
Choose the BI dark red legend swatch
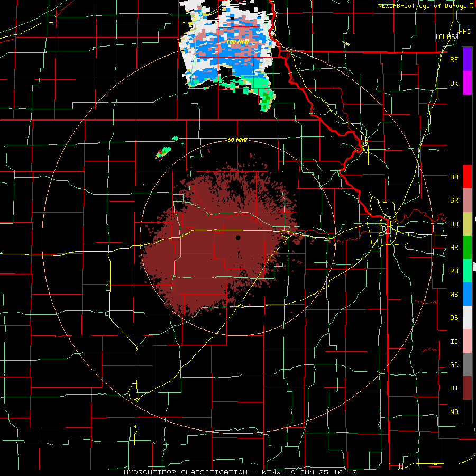click(x=467, y=388)
